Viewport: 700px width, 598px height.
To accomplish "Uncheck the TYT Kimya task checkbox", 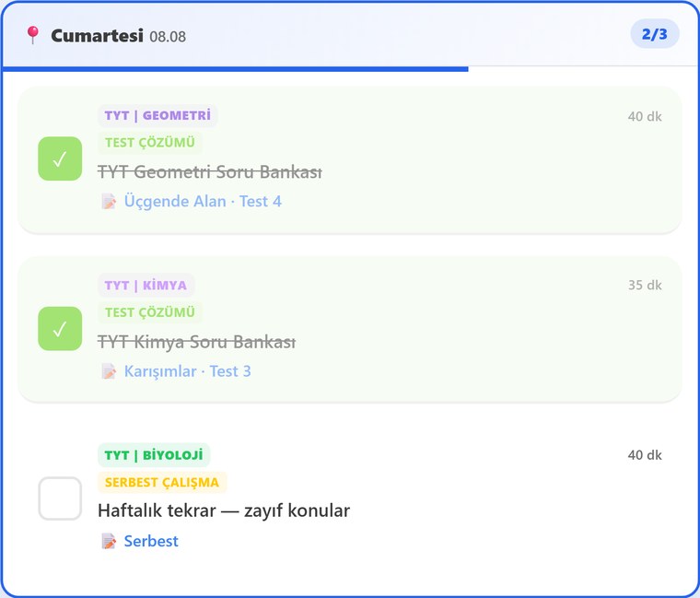I will [60, 329].
